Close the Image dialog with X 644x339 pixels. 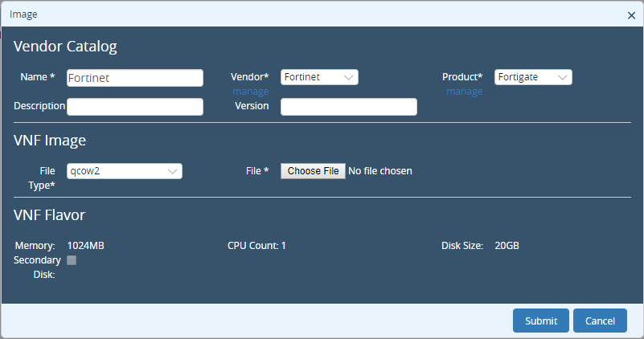[x=631, y=15]
